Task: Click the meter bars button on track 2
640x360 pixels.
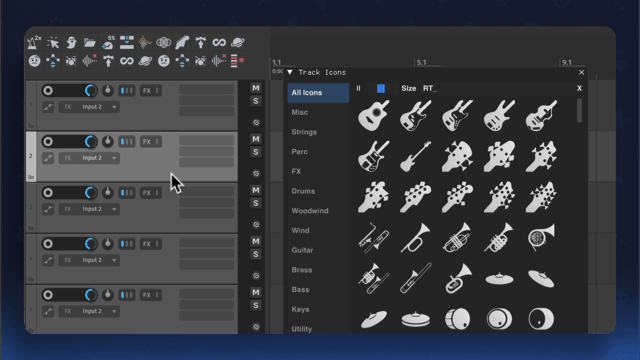Action: [127, 142]
